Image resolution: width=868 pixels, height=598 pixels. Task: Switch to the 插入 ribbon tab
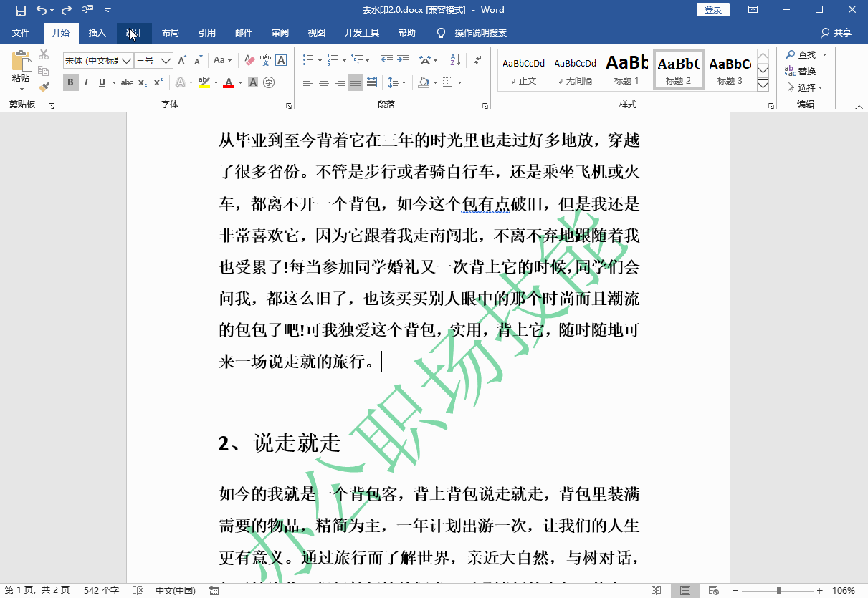97,33
